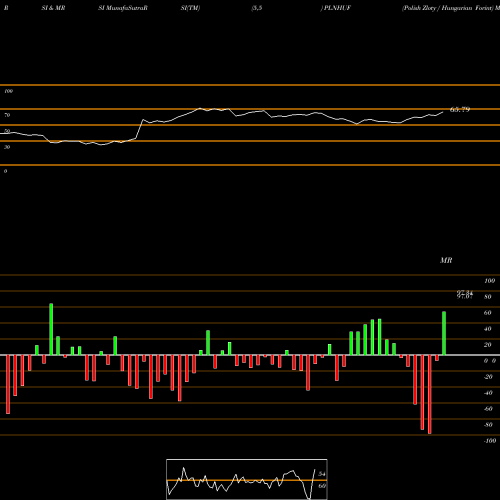Click the "(5,5" parameter text
500x500 pixels.
(257, 8)
